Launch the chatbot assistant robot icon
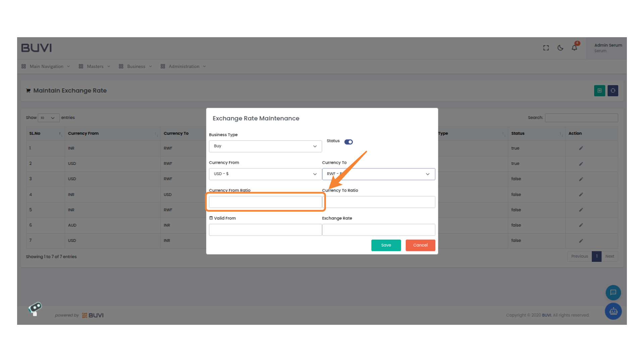Viewport: 644px width, 362px height. click(613, 311)
